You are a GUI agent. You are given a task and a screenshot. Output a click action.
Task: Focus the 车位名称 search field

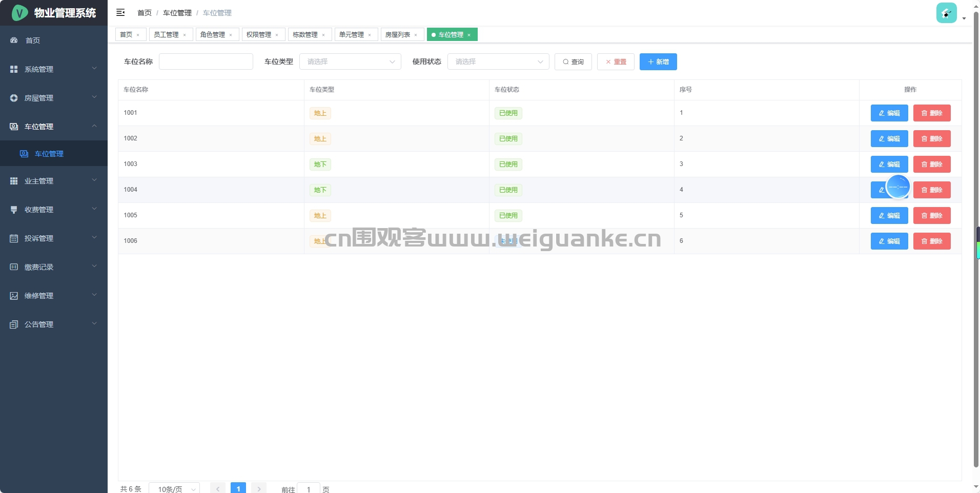coord(206,61)
